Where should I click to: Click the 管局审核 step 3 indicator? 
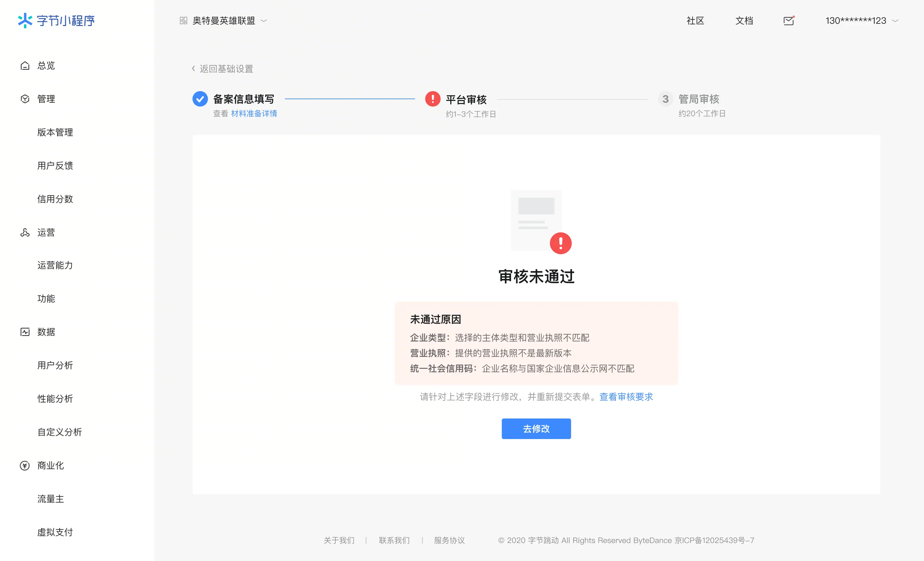pos(665,99)
